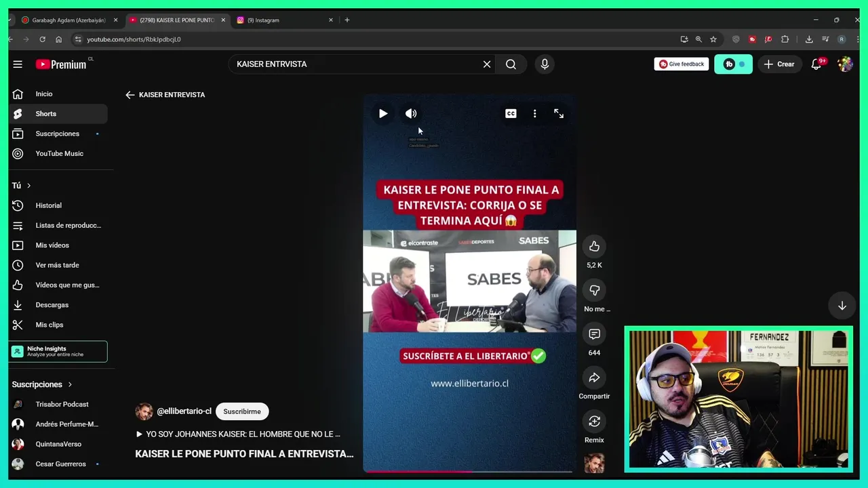Open the QuintanaVerso channel
Screen dimensions: 868x488
[x=58, y=444]
